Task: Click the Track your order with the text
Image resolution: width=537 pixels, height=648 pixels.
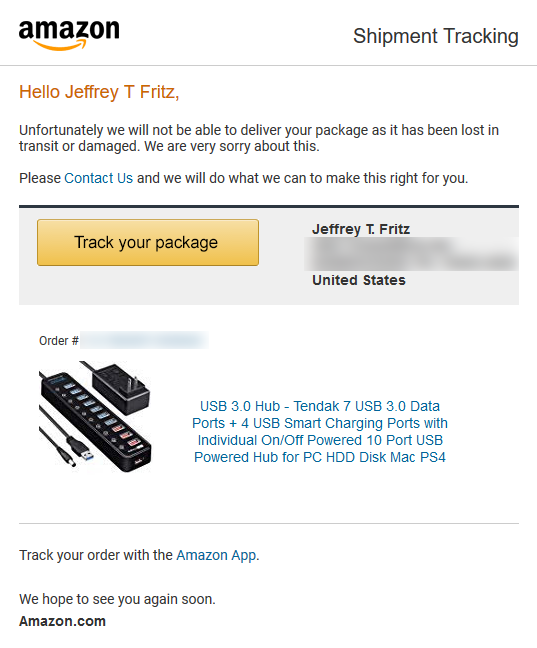Action: point(96,555)
